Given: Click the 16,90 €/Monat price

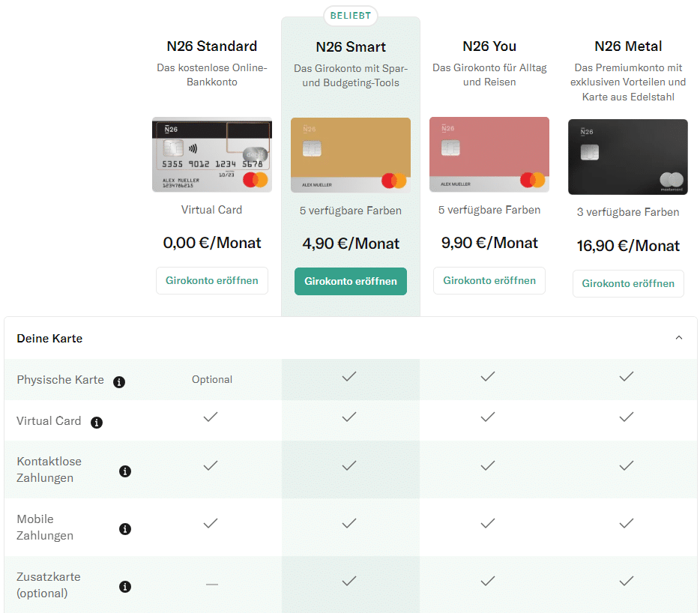Looking at the screenshot, I should point(628,246).
